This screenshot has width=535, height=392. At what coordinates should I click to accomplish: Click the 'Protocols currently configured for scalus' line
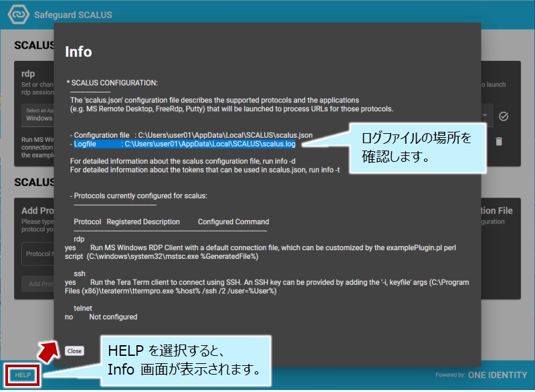tap(140, 196)
